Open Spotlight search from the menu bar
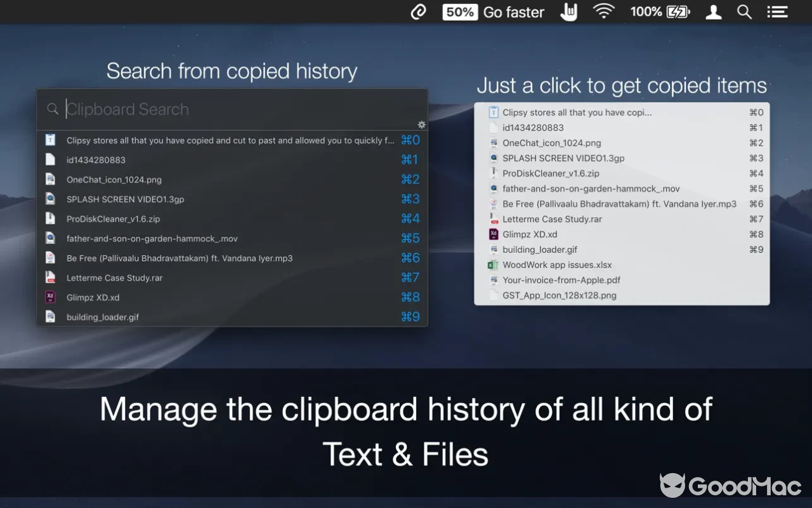 [x=743, y=11]
